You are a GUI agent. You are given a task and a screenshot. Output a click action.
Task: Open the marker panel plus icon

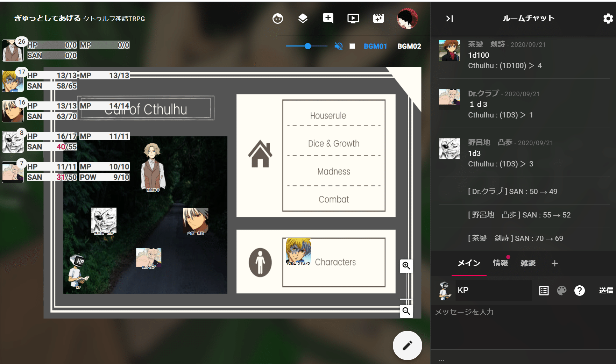coord(328,19)
